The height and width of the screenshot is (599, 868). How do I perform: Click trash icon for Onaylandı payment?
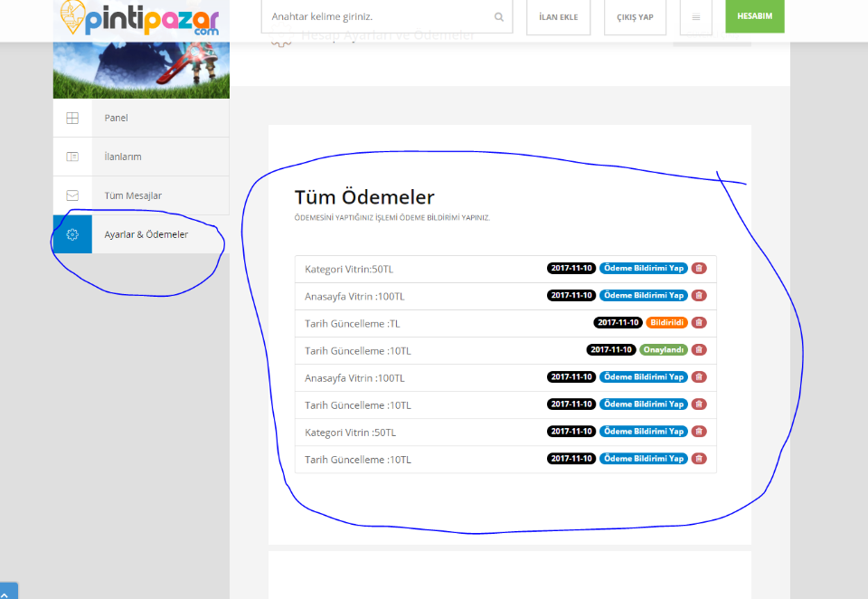pos(699,350)
